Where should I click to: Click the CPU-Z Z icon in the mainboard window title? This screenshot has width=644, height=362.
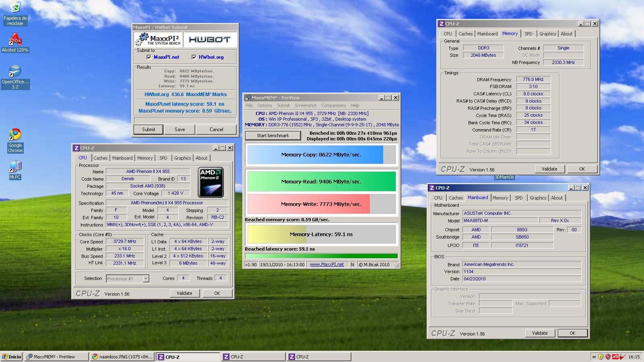point(432,188)
